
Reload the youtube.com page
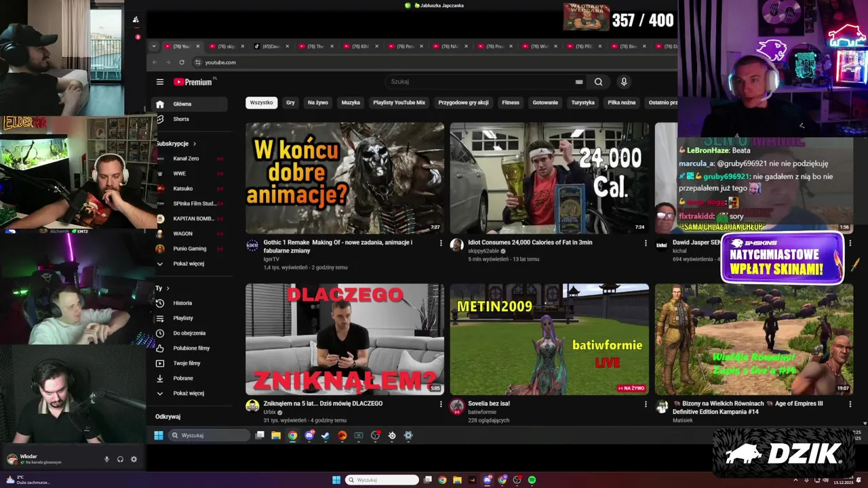point(182,62)
